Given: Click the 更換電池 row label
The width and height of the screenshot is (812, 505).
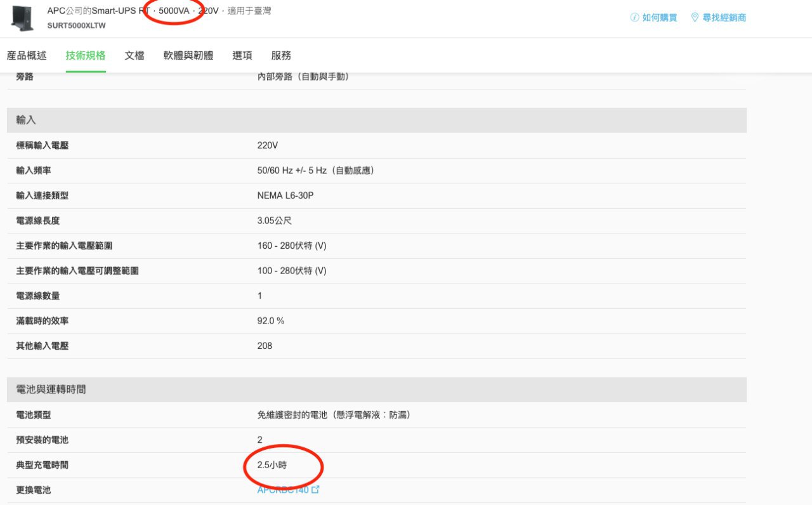Looking at the screenshot, I should pyautogui.click(x=34, y=490).
